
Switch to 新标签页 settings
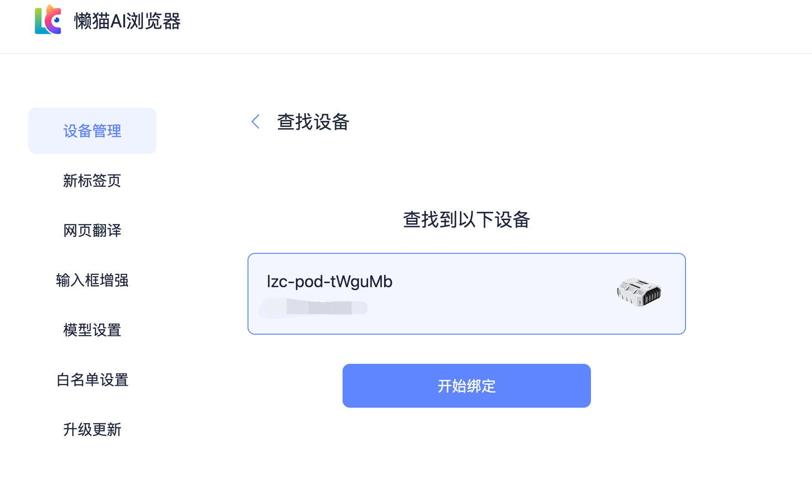click(x=92, y=181)
